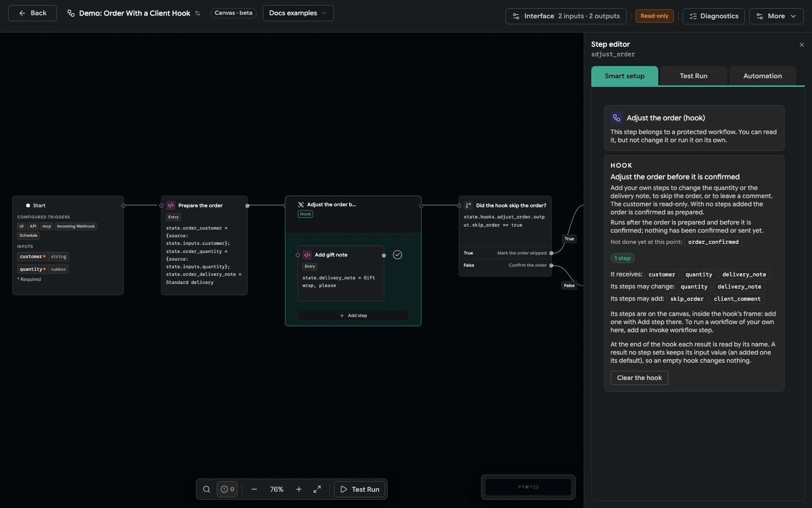Click the Confirm the order output row
This screenshot has width=812, height=508.
[x=505, y=265]
